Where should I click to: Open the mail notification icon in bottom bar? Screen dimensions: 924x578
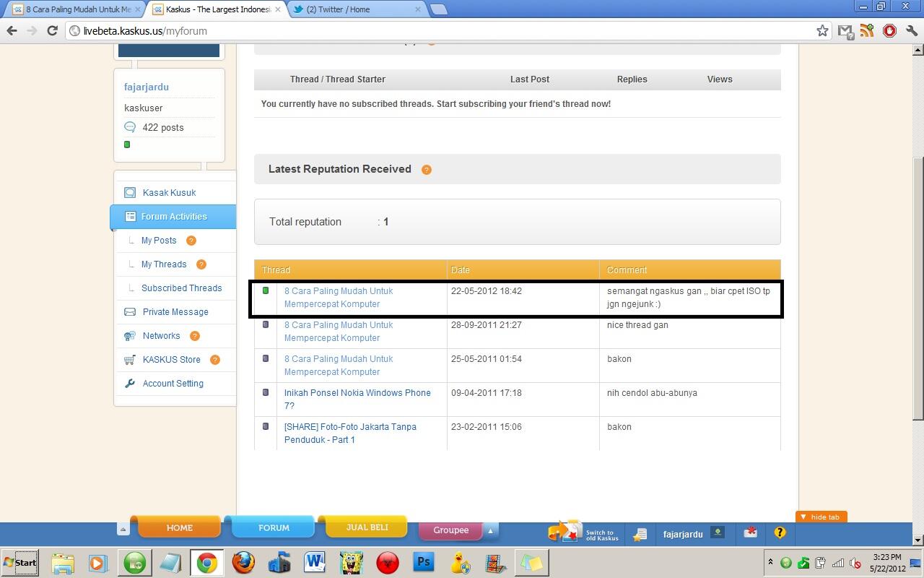pyautogui.click(x=750, y=532)
